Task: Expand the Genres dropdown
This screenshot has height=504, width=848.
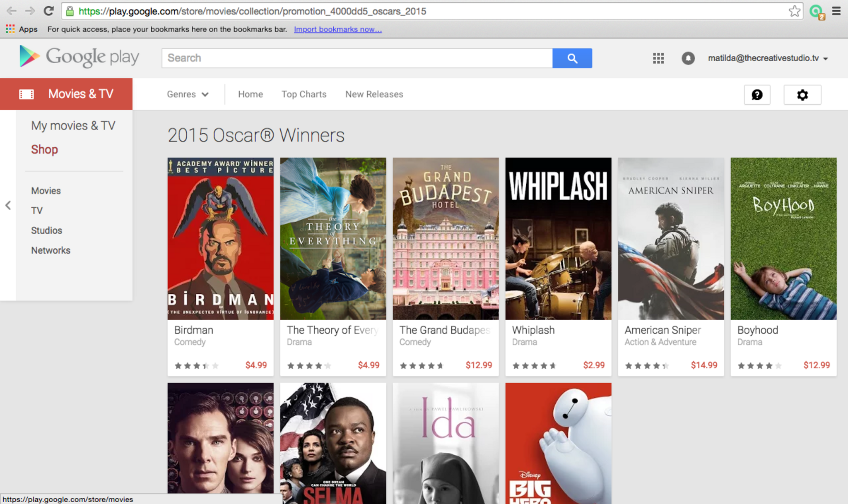Action: click(x=188, y=94)
